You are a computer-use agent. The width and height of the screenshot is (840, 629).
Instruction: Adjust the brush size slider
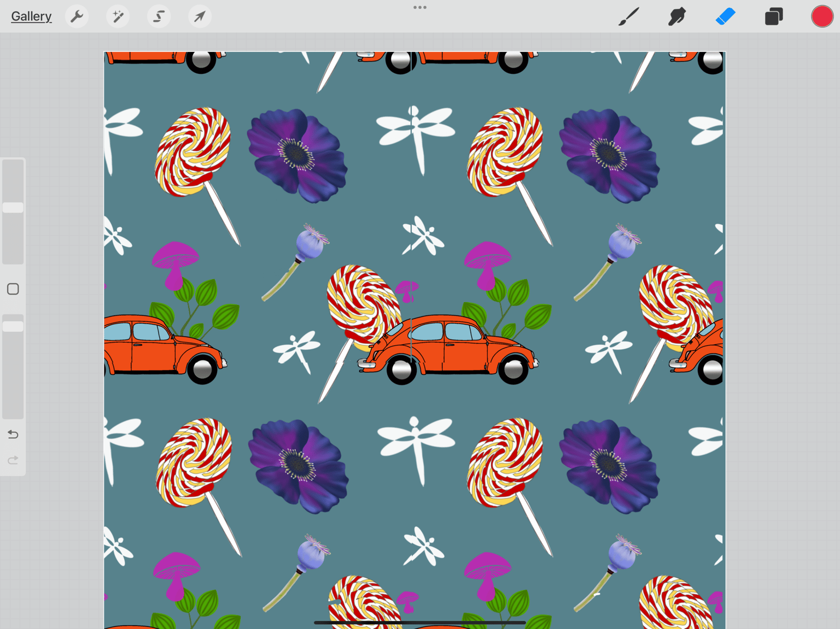13,208
